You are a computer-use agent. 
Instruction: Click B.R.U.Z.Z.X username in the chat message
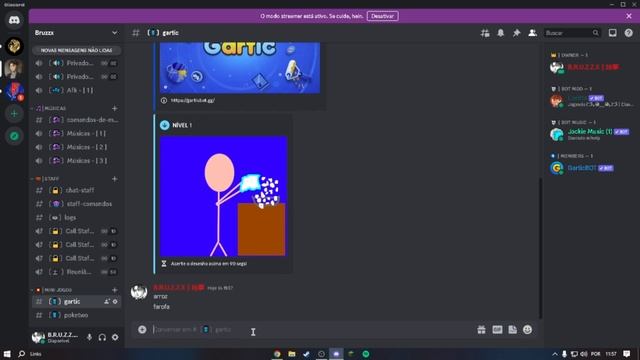[178, 287]
